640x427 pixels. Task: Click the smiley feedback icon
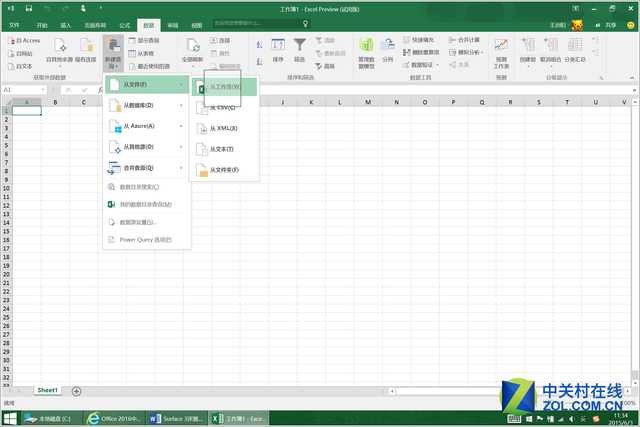[631, 25]
